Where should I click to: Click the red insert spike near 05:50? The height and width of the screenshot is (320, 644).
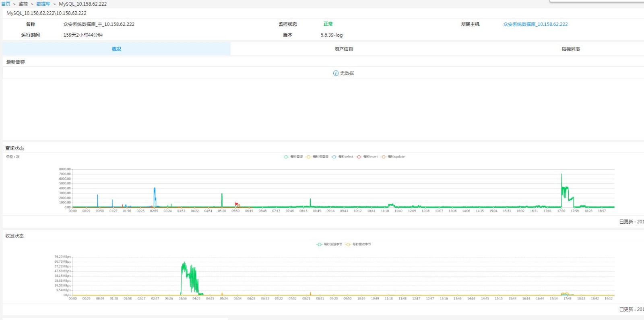pyautogui.click(x=237, y=204)
